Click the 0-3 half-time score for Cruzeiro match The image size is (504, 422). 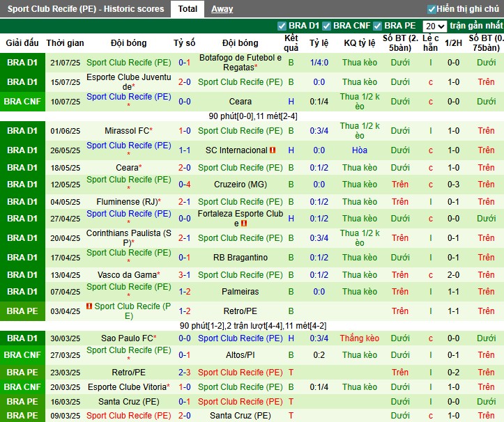pyautogui.click(x=453, y=185)
